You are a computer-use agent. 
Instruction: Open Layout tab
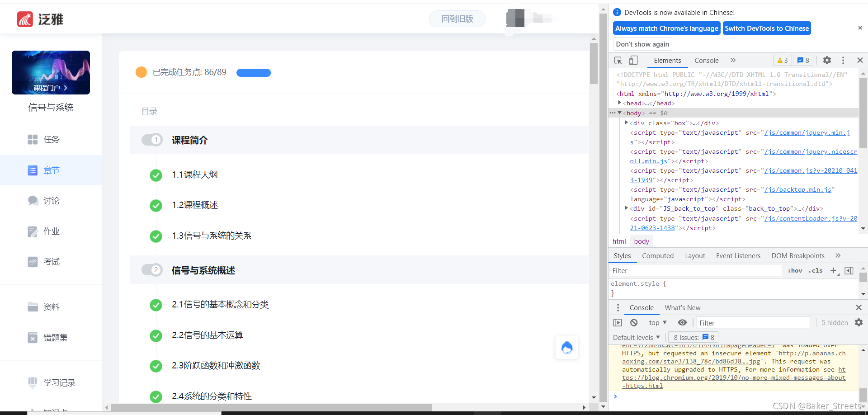coord(695,256)
